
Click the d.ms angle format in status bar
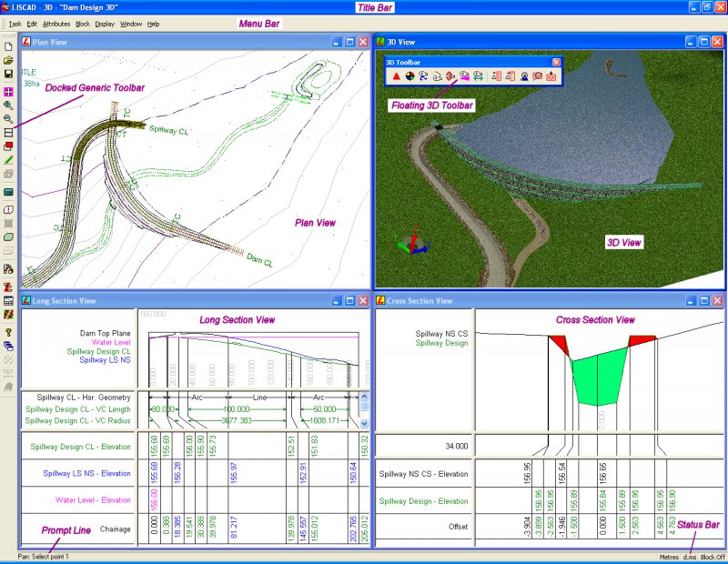point(690,557)
